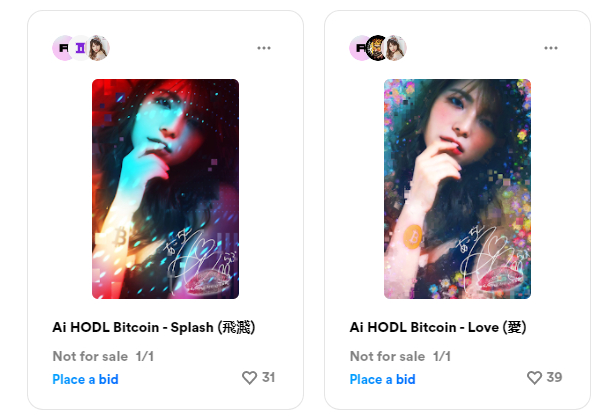601x419 pixels.
Task: Open the three-dots menu on Love card
Action: pyautogui.click(x=551, y=48)
